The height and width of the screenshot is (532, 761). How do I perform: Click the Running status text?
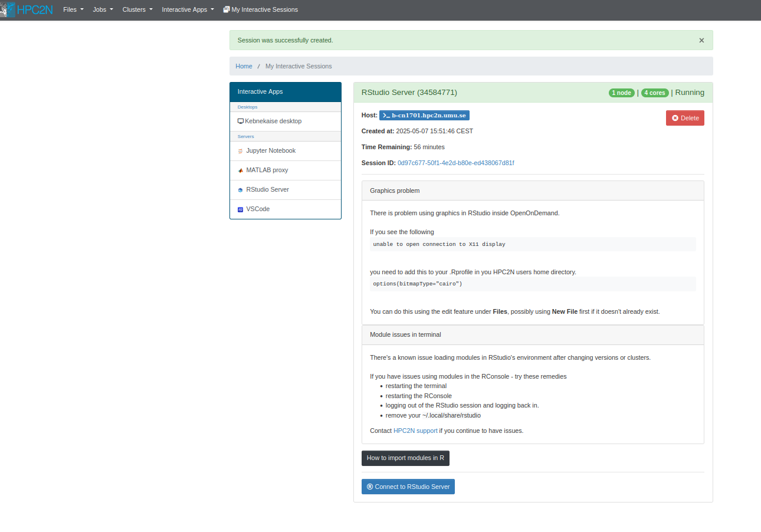690,93
